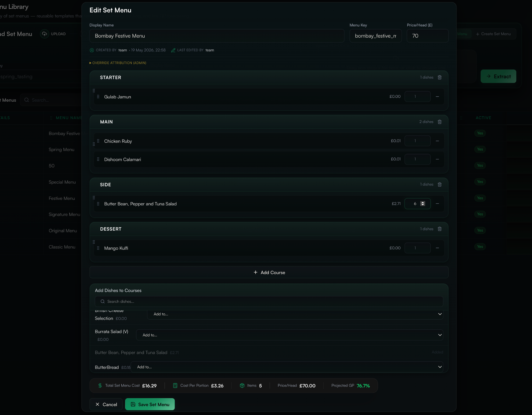Image resolution: width=532 pixels, height=415 pixels.
Task: Click the STARTER course heading
Action: point(111,77)
